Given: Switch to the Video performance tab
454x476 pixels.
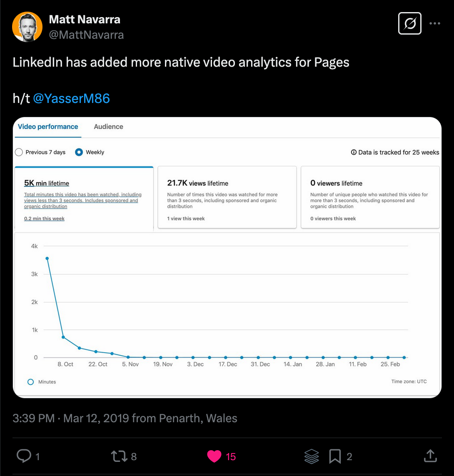Looking at the screenshot, I should (x=48, y=127).
